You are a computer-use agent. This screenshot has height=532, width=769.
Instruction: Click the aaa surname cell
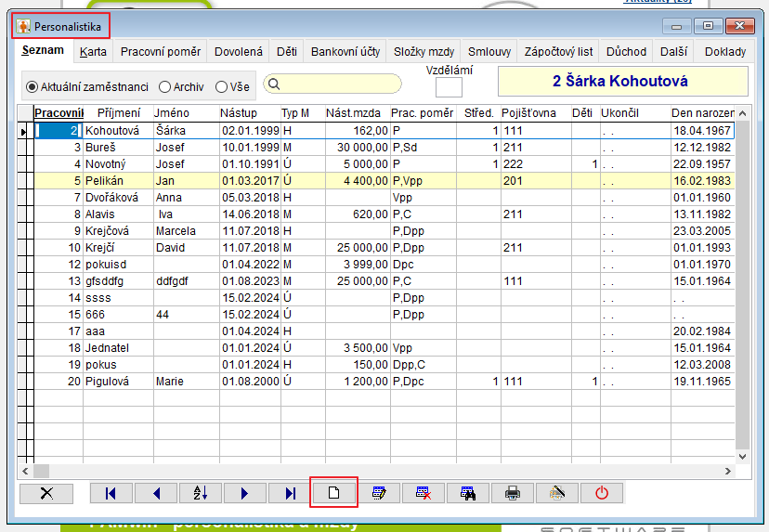118,331
